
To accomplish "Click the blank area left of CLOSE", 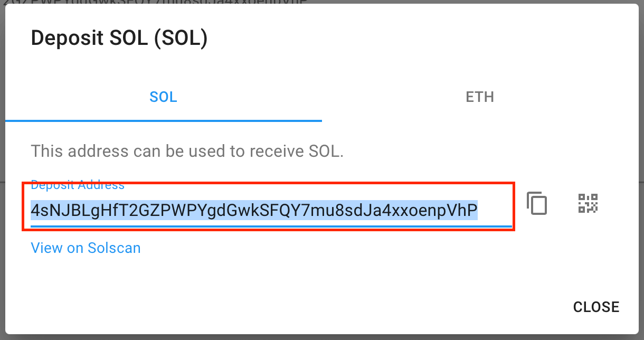I will (x=317, y=307).
